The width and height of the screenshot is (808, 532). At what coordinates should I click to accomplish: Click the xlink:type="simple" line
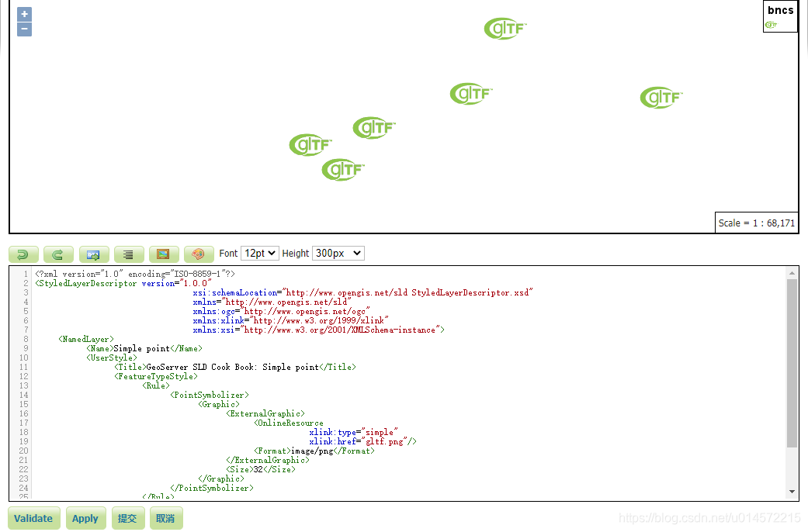click(x=353, y=432)
